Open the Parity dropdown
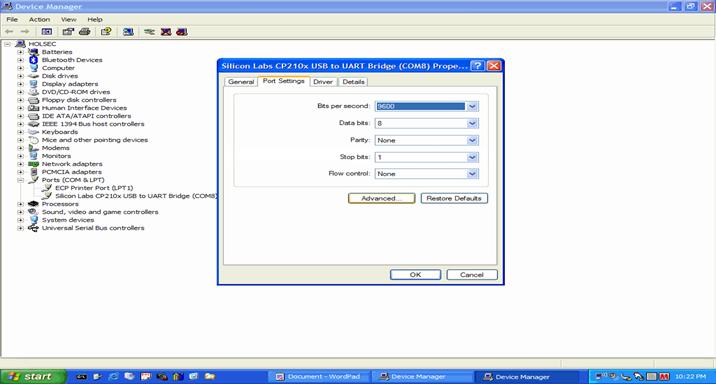 [x=472, y=140]
